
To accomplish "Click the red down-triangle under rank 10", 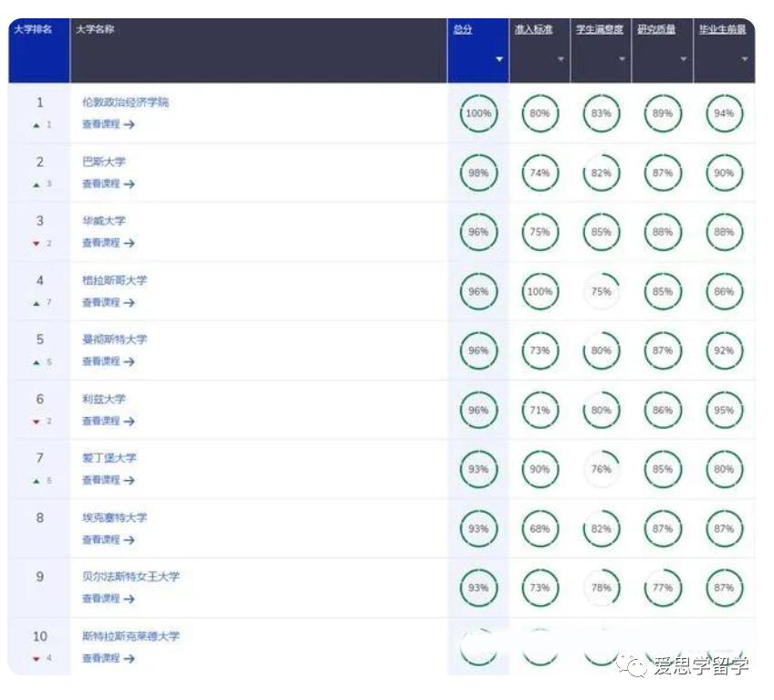I will click(x=36, y=659).
